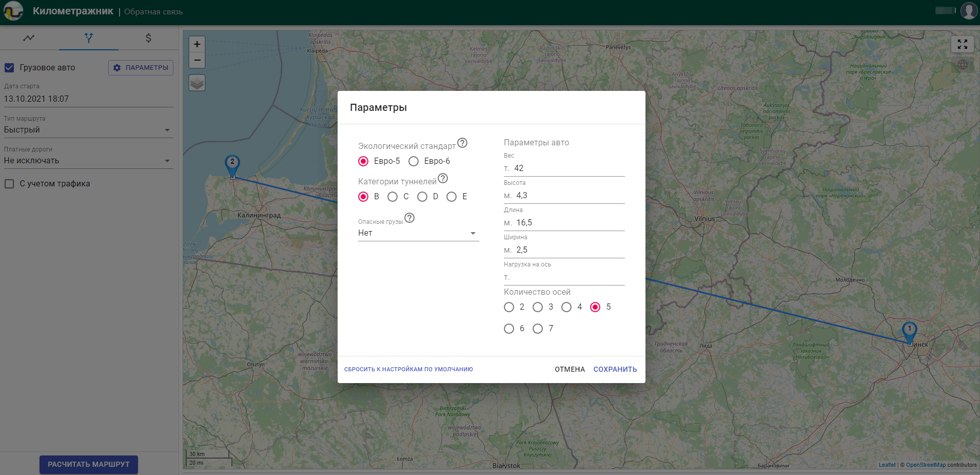Click help icon for Опасные грузы

[x=409, y=218]
